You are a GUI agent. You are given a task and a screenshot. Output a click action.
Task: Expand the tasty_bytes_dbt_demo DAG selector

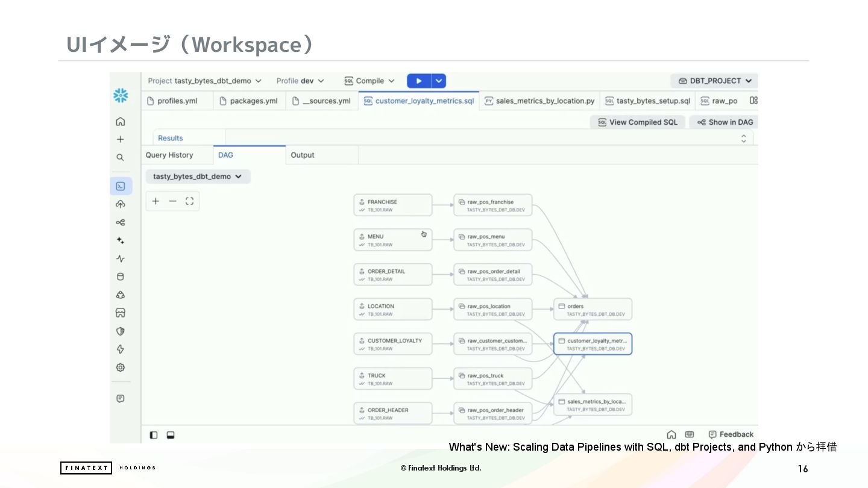[198, 177]
